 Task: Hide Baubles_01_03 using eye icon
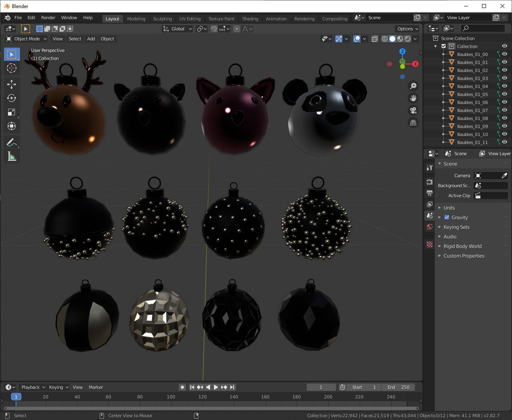(505, 78)
